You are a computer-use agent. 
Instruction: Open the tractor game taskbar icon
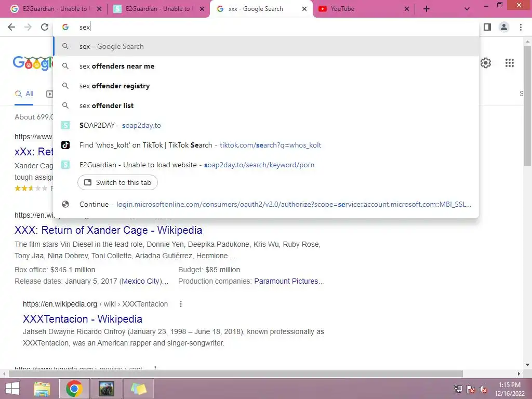107,389
